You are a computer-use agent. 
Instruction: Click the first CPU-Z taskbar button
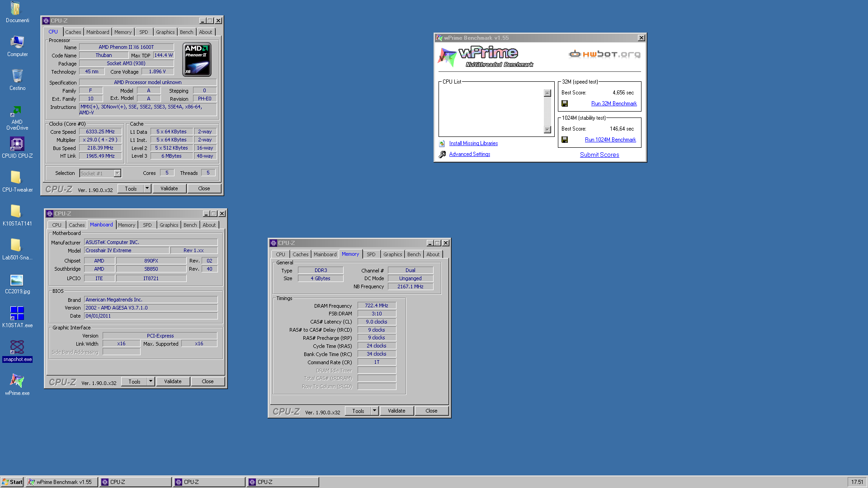click(136, 482)
